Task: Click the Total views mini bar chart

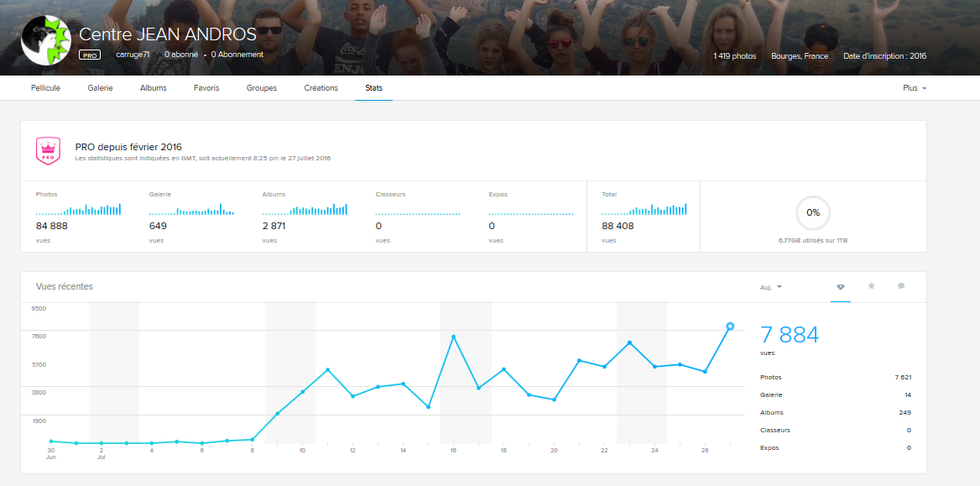Action: [x=644, y=209]
